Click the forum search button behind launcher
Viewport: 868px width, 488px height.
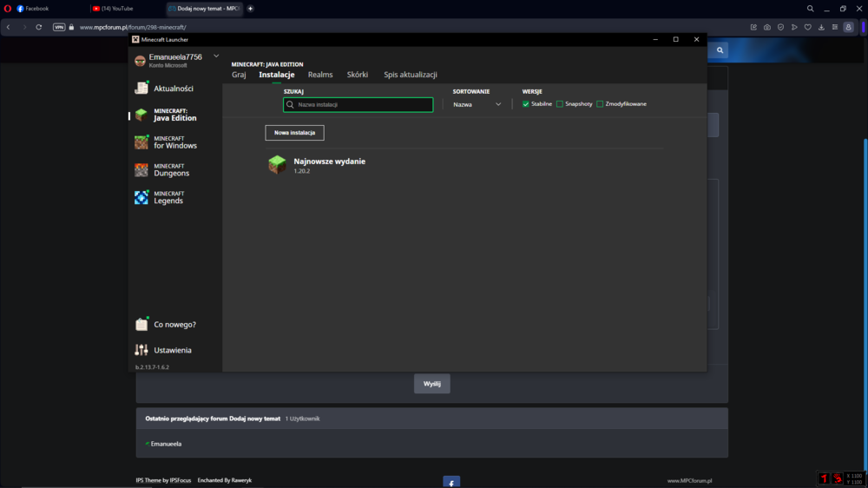(720, 49)
